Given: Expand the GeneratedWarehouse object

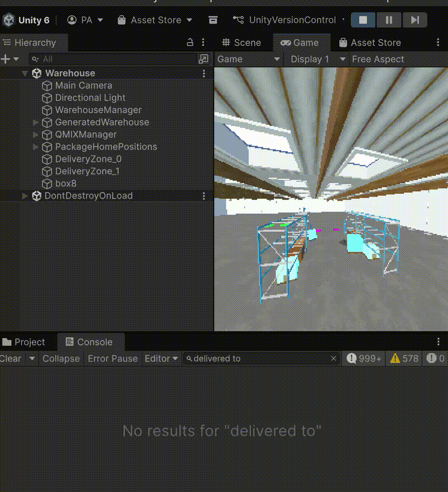Looking at the screenshot, I should tap(36, 122).
